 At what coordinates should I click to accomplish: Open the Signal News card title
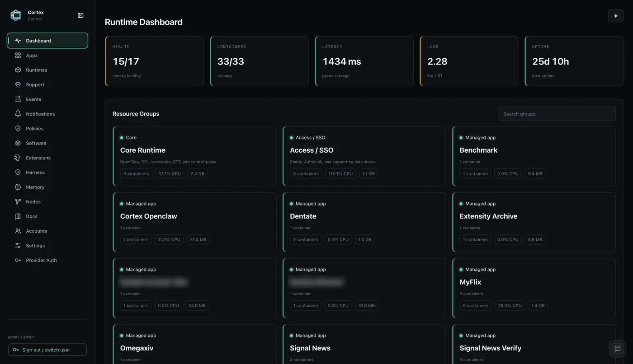tap(310, 348)
